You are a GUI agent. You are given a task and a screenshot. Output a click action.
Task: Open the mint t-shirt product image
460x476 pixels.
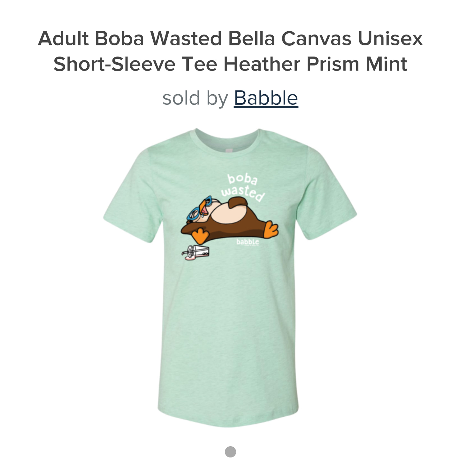pos(230,277)
